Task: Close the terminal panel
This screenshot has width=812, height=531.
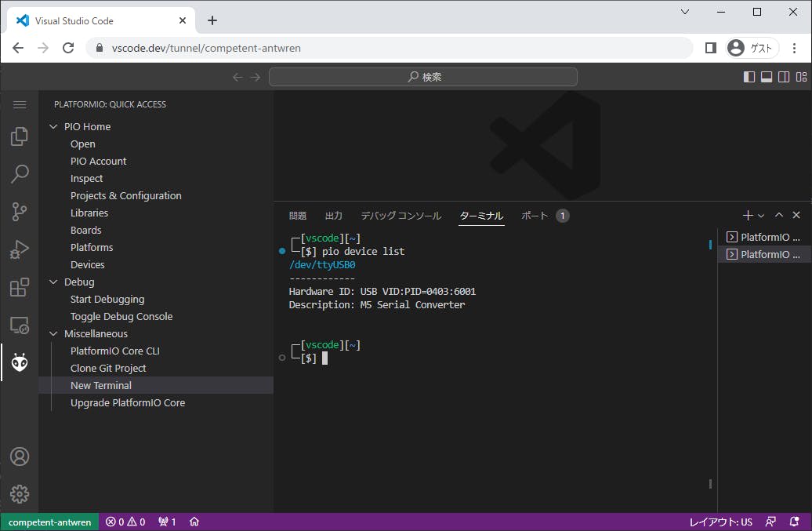Action: click(796, 215)
